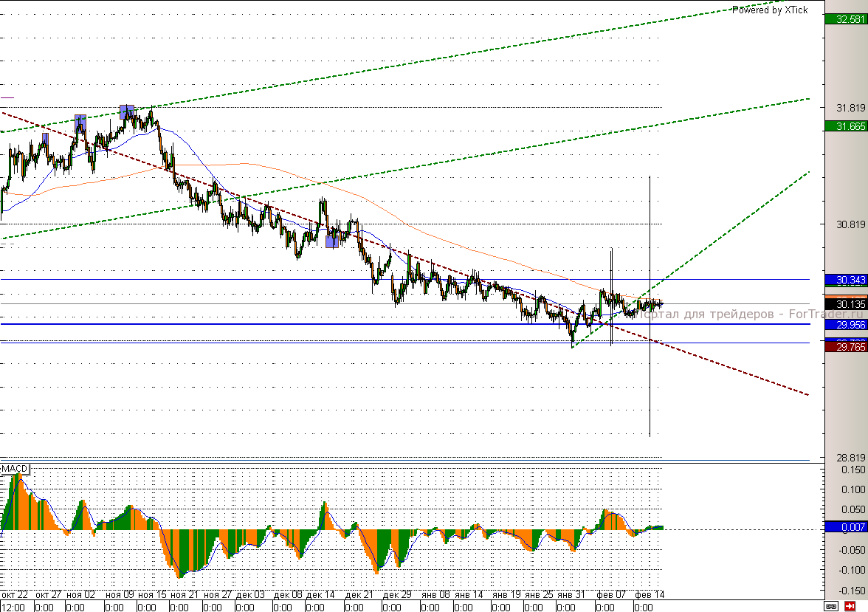The width and height of the screenshot is (868, 612).
Task: Select the MACD indicator label
Action: 14,469
